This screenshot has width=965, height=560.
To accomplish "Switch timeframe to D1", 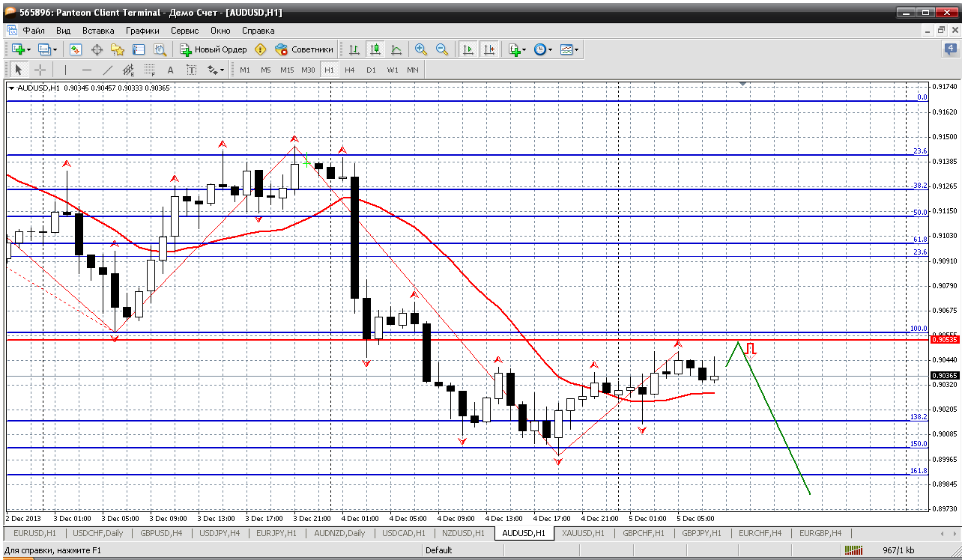I will (x=371, y=70).
